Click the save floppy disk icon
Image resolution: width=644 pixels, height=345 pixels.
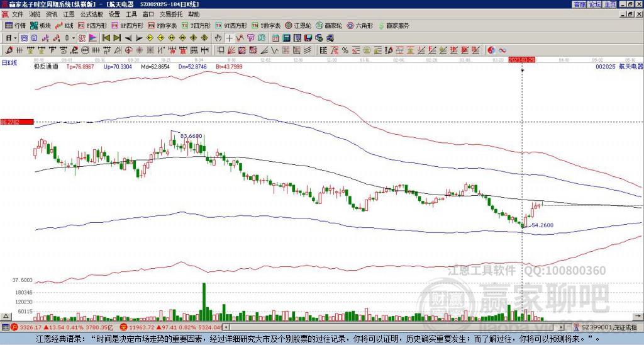click(x=308, y=38)
